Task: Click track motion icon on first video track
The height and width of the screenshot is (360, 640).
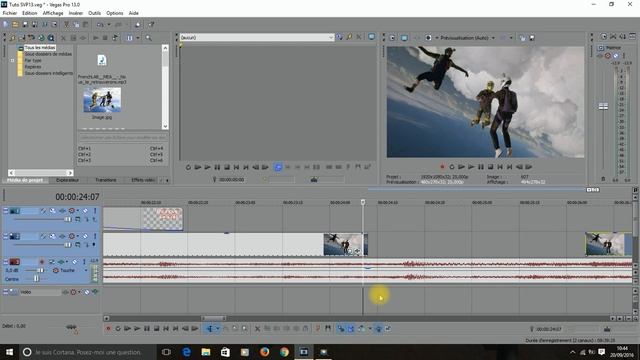Action: pos(53,211)
